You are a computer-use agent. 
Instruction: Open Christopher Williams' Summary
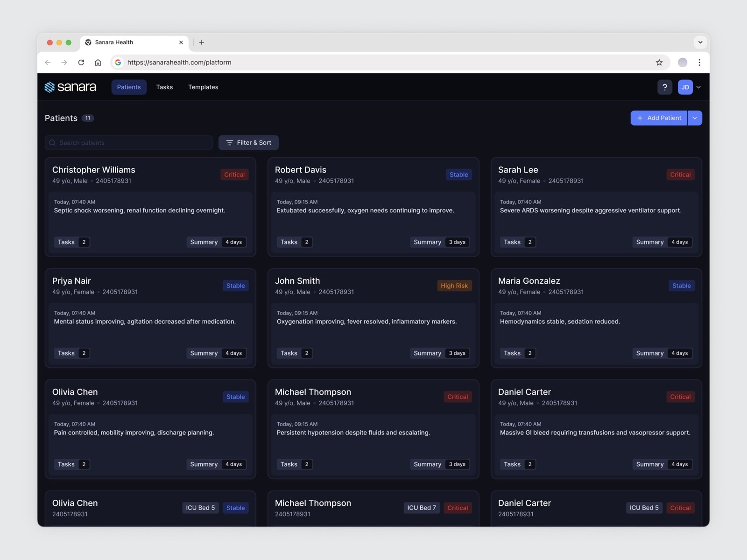tap(216, 242)
